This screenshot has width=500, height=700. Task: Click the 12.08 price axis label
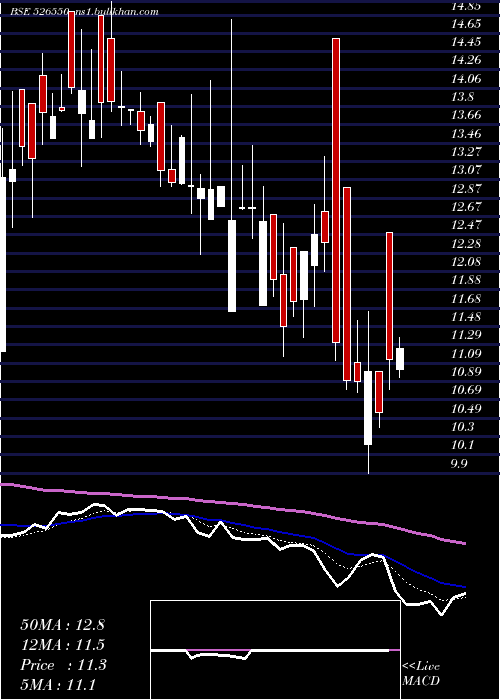[466, 261]
